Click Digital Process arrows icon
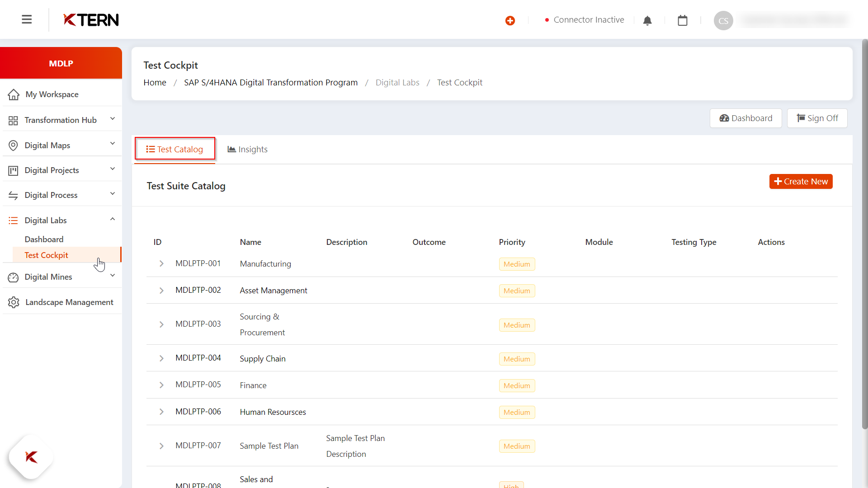The width and height of the screenshot is (868, 488). coord(13,195)
